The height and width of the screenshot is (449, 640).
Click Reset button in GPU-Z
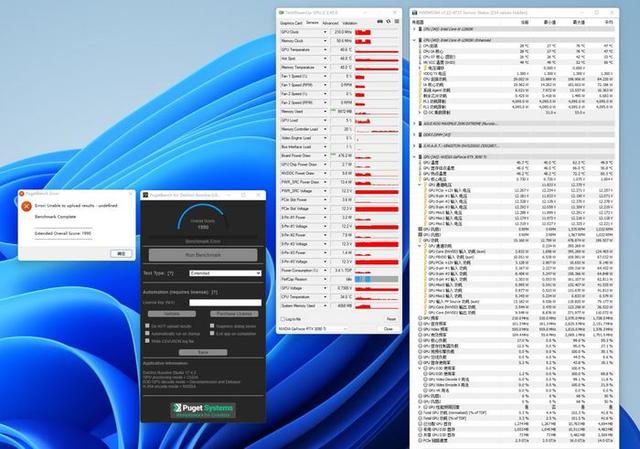point(391,319)
